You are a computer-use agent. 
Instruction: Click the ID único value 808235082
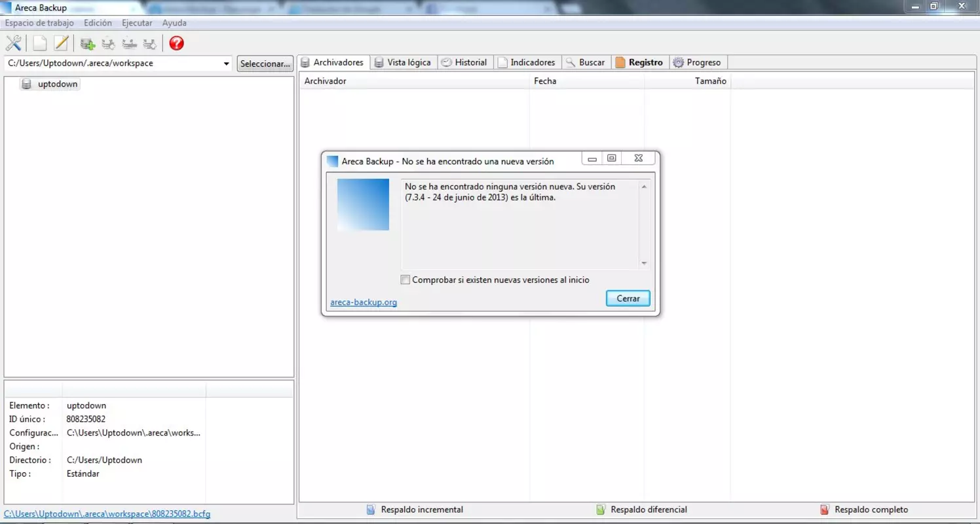[x=86, y=419]
